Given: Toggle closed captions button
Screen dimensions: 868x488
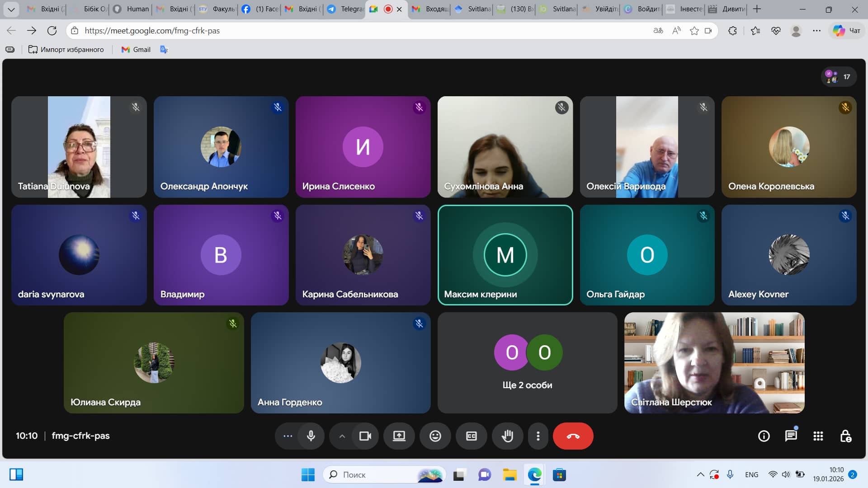Looking at the screenshot, I should pyautogui.click(x=471, y=436).
